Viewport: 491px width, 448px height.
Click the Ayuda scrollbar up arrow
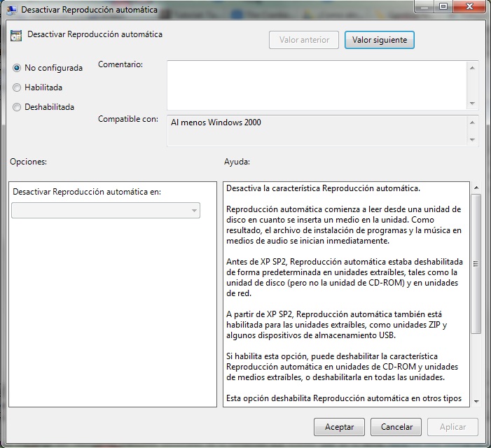tap(476, 188)
